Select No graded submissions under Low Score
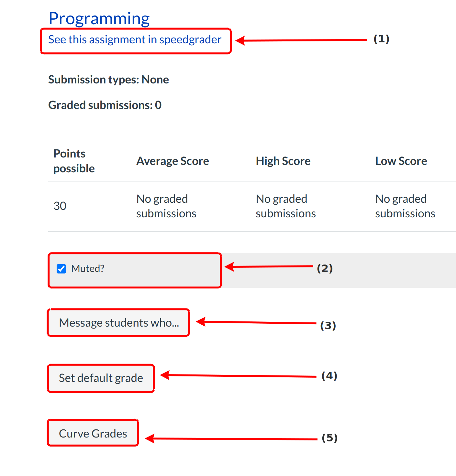Screen dimensions: 456x476 [405, 206]
